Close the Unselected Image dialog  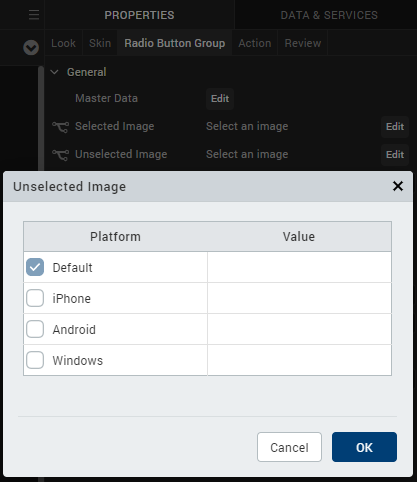(x=398, y=186)
